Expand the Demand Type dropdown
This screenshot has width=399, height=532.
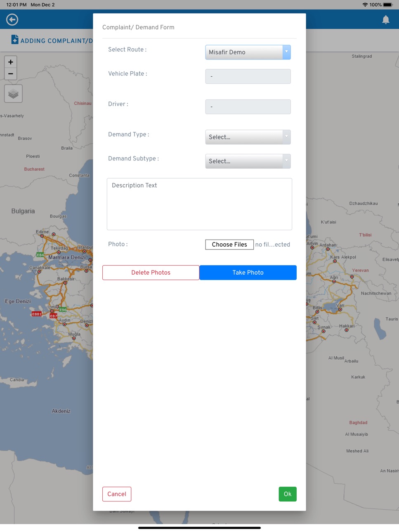tap(248, 137)
